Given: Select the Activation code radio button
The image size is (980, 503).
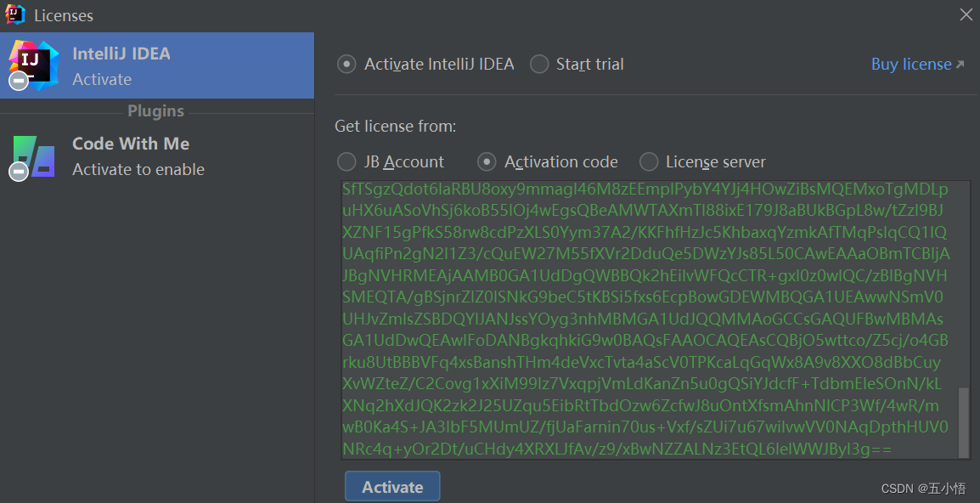Looking at the screenshot, I should tap(487, 162).
